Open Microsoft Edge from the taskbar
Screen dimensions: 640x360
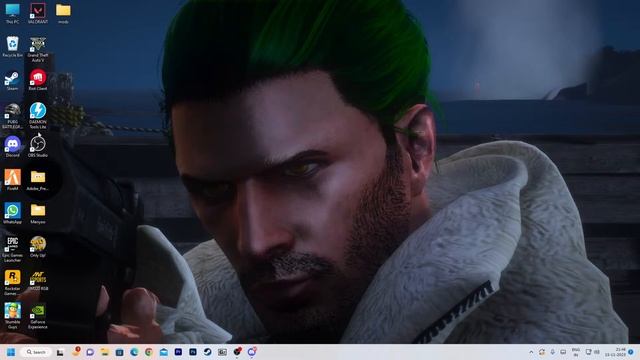point(134,352)
